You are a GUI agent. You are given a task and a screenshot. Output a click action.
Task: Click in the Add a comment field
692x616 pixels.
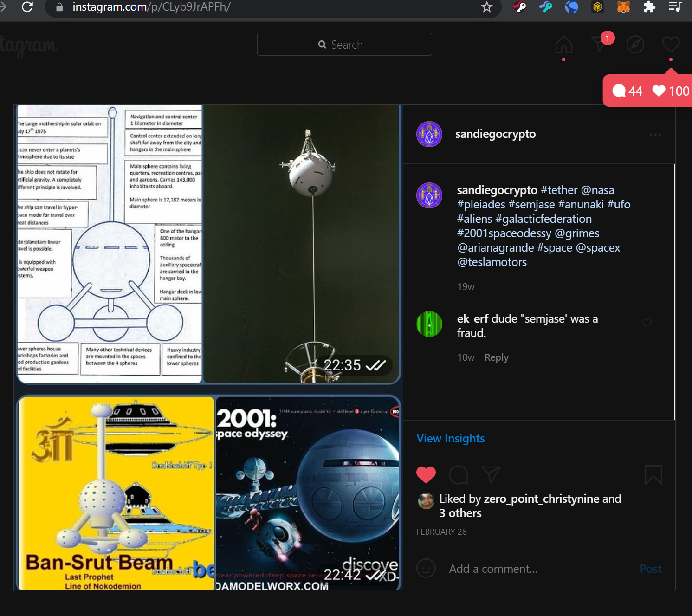point(493,569)
